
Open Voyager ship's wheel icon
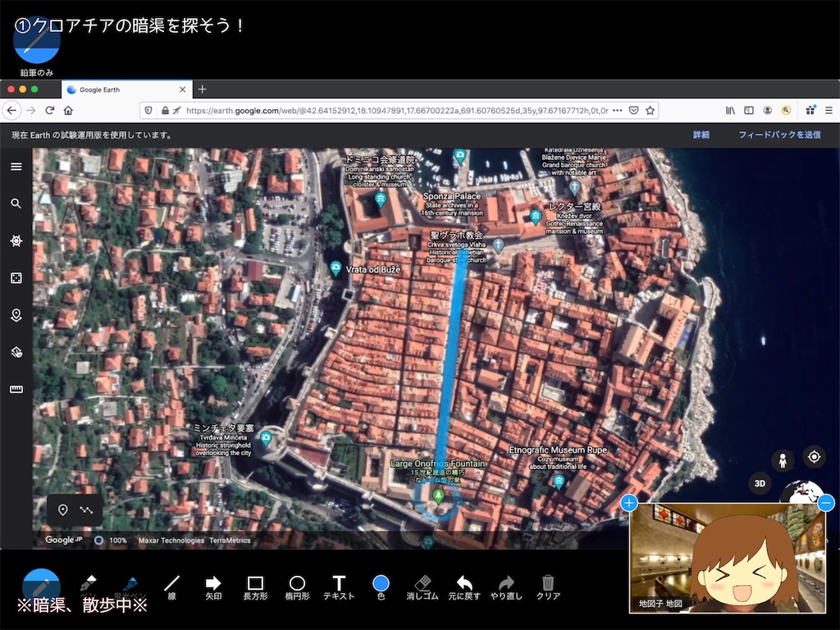(x=16, y=241)
